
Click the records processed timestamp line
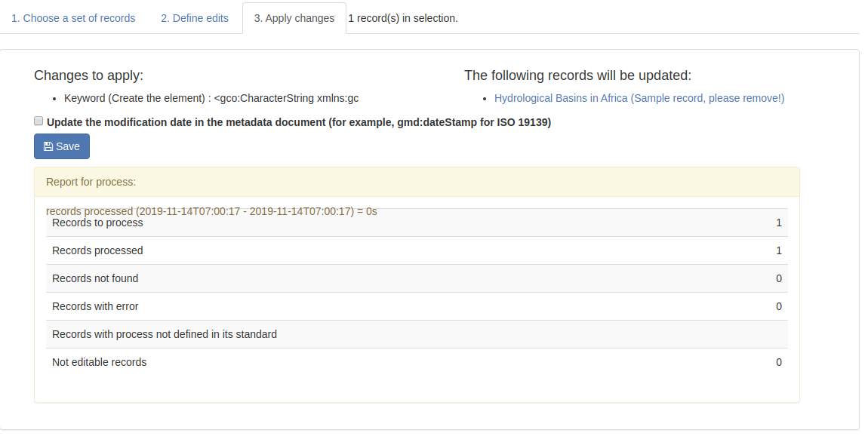[211, 211]
